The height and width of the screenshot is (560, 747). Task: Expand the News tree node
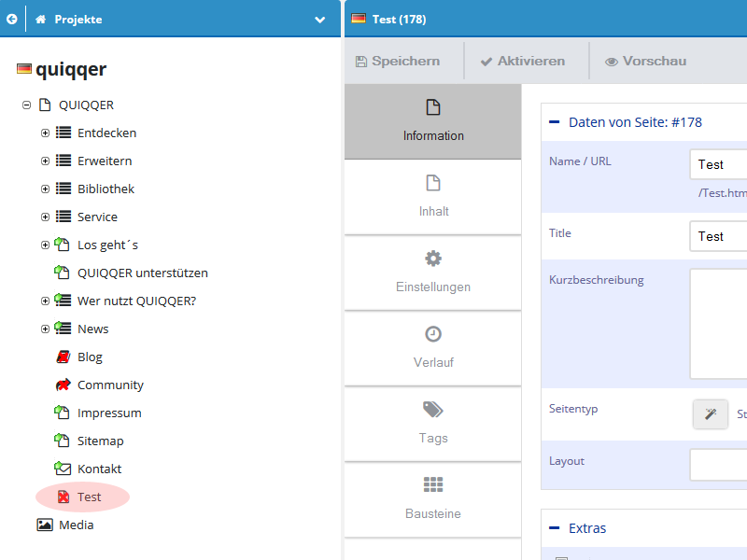click(x=45, y=329)
